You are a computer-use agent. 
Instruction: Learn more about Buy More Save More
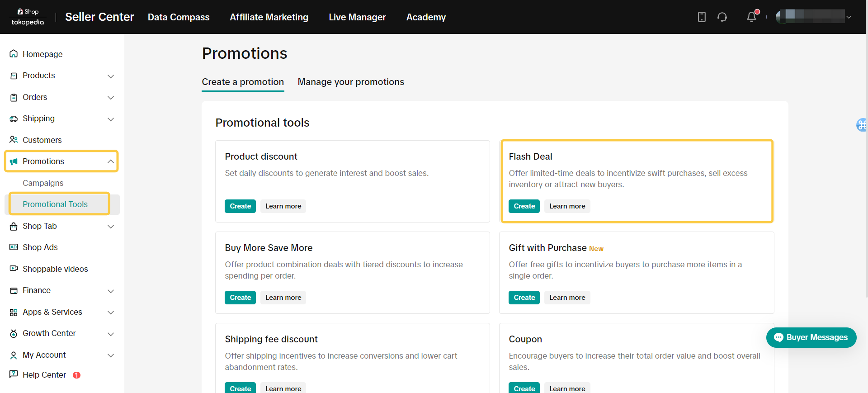coord(283,298)
